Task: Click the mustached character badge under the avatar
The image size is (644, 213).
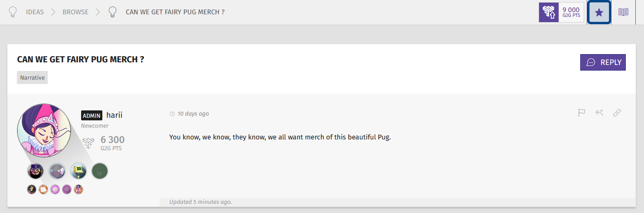Action: point(36,171)
